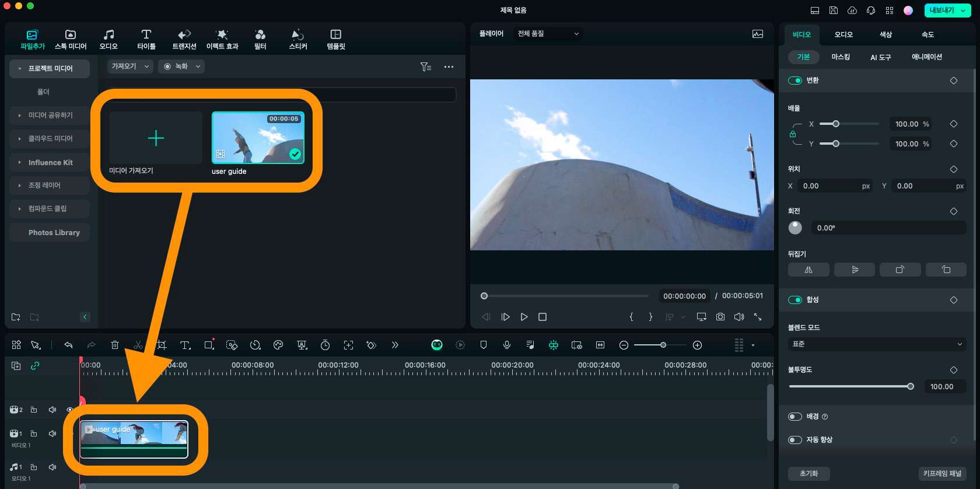Toggle the 변환 transform switch
The height and width of the screenshot is (489, 980).
795,81
